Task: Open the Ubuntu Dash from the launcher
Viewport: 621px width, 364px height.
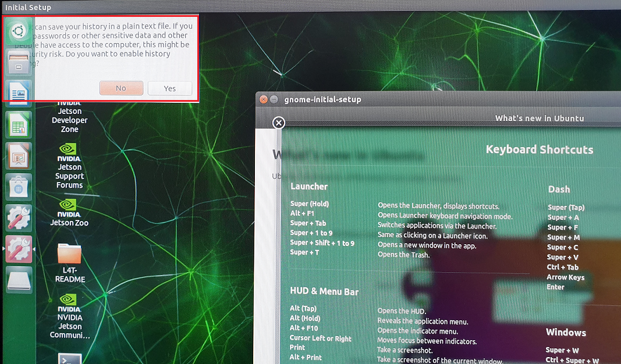Action: (x=19, y=31)
